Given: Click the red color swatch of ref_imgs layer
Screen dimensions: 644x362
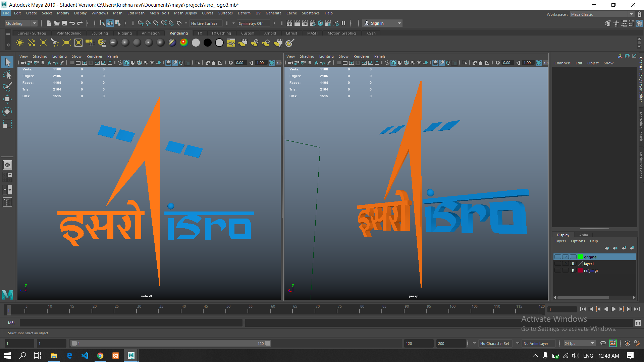Looking at the screenshot, I should [x=580, y=270].
